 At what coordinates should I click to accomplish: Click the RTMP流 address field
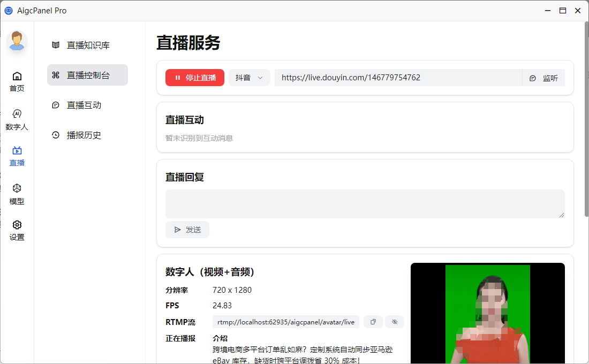[286, 322]
